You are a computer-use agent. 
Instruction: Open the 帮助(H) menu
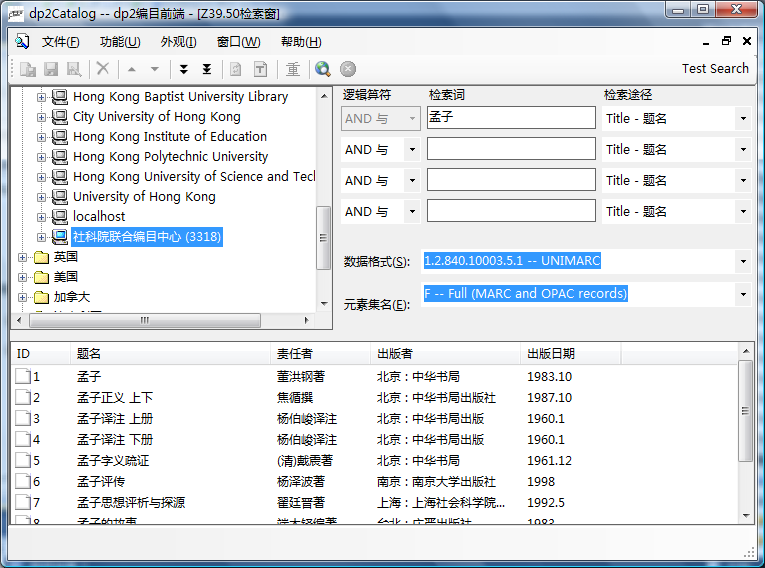[x=301, y=42]
